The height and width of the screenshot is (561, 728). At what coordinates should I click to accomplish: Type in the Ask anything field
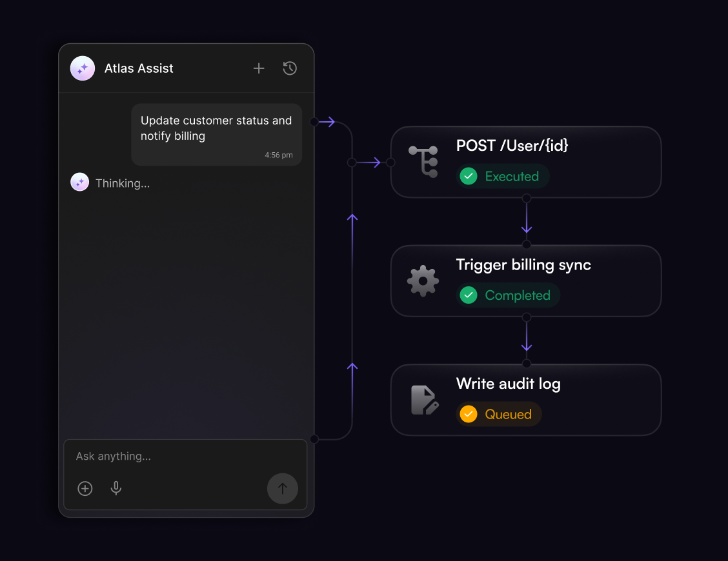tap(181, 457)
